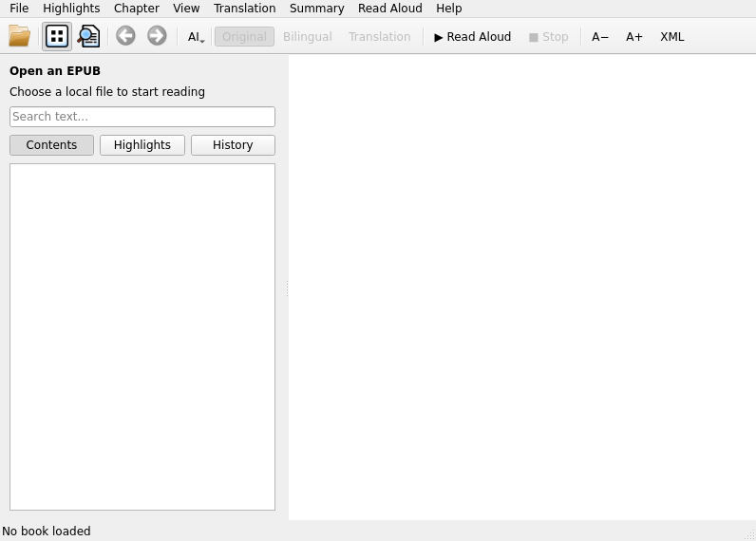Start Read Aloud playback from toolbar
The height and width of the screenshot is (541, 756).
click(x=473, y=37)
